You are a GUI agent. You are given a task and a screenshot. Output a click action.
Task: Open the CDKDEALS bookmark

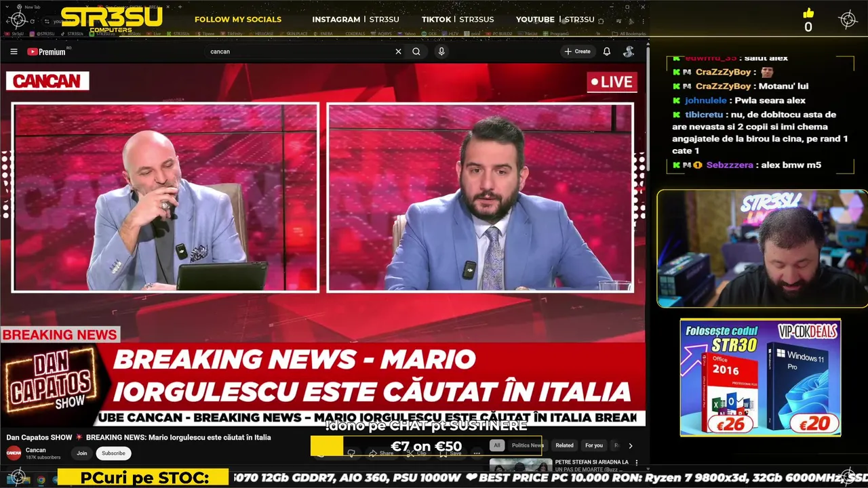pos(355,33)
